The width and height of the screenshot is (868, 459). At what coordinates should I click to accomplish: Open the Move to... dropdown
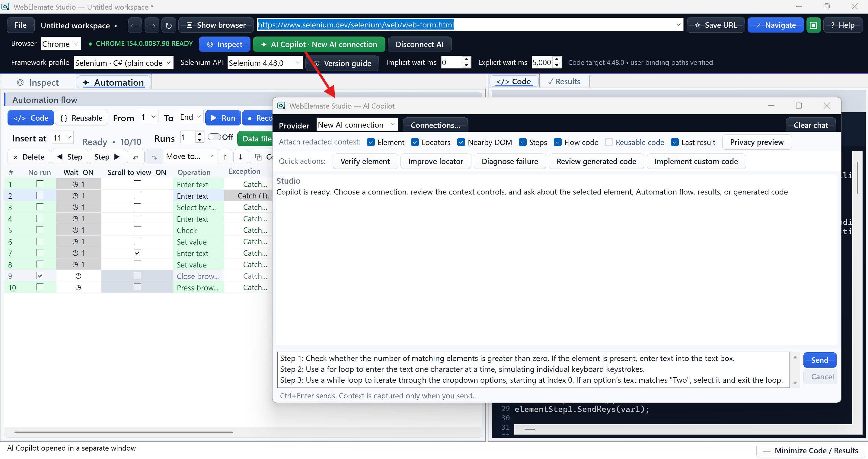click(190, 156)
